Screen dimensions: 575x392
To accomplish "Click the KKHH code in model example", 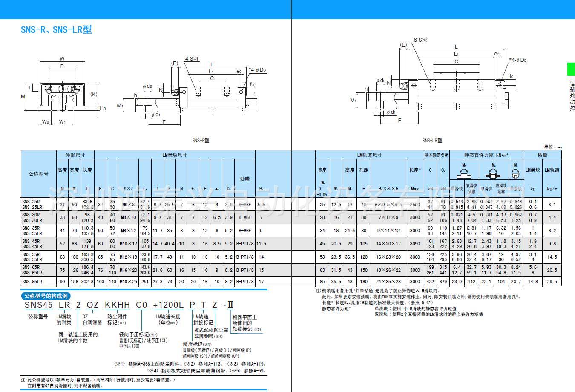I will pyautogui.click(x=117, y=305).
